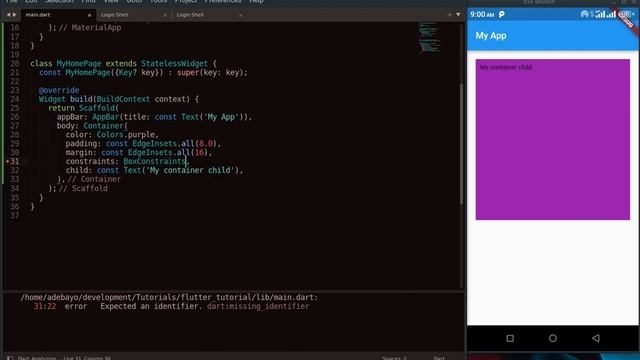Open the Help menu
The height and width of the screenshot is (360, 640).
point(256,2)
